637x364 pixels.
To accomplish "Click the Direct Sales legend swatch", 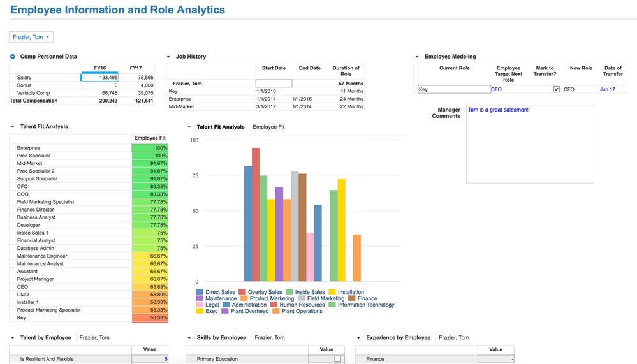I will coord(200,292).
